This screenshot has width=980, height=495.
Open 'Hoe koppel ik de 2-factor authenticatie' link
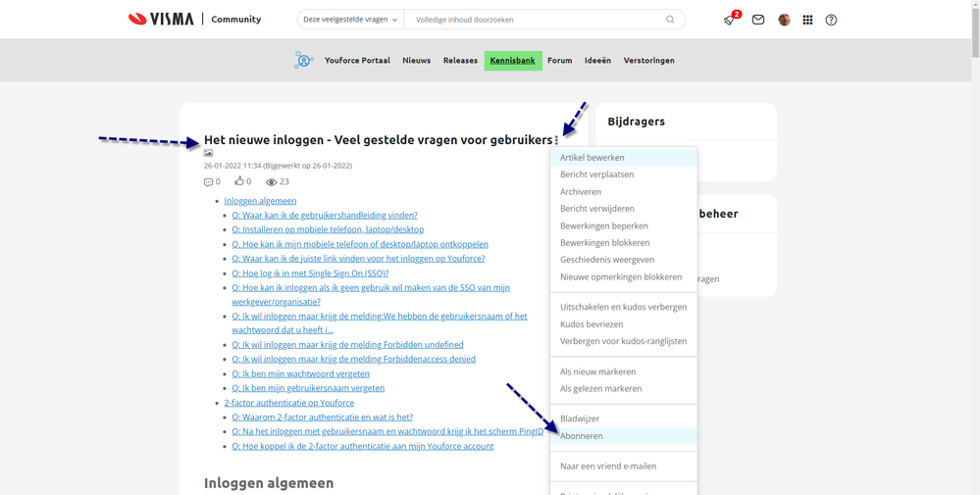pos(363,446)
